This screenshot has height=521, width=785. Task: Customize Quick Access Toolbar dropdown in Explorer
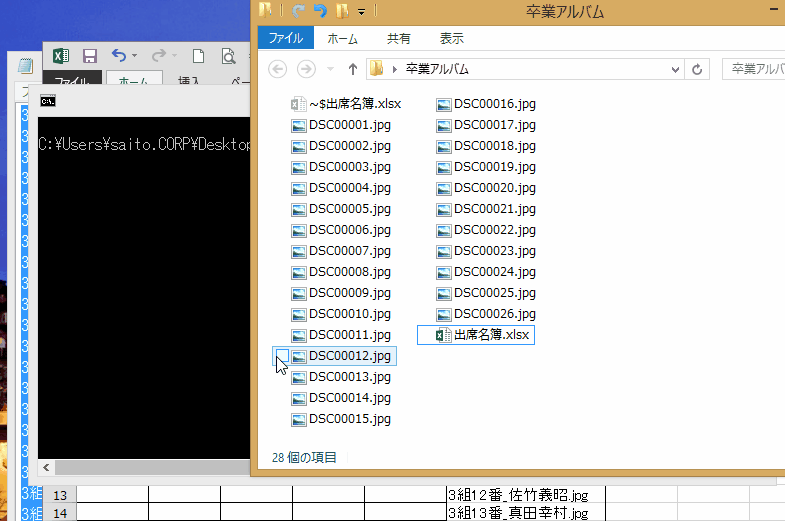click(361, 12)
